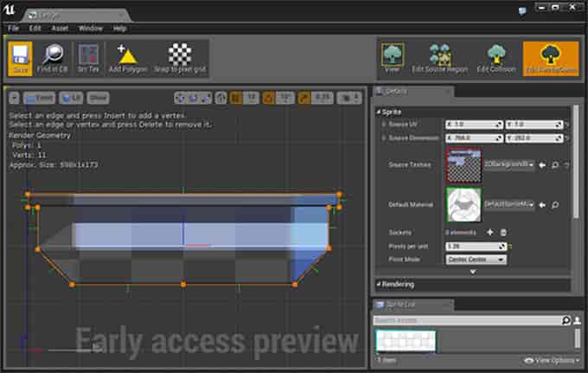Expand the Rendering section

(379, 284)
